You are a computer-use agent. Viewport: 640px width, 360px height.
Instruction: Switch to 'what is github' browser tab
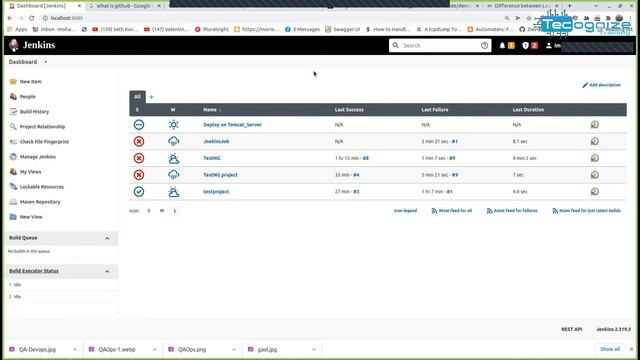124,6
